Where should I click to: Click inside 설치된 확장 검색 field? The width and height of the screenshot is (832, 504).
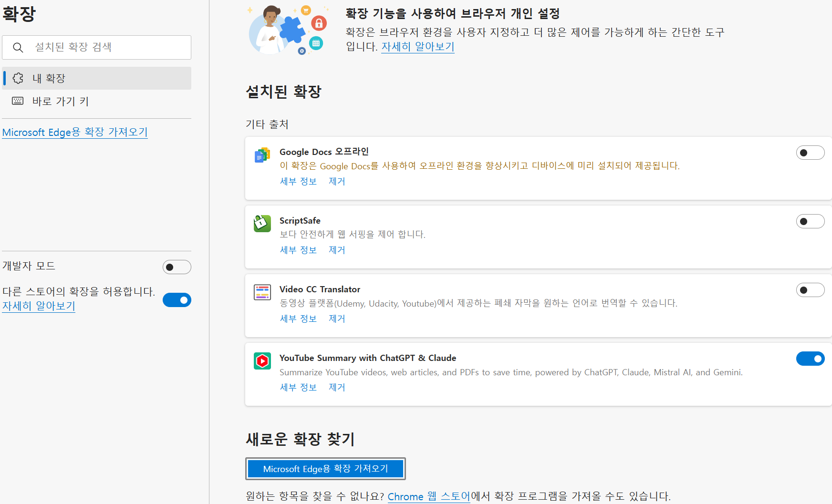(x=97, y=47)
